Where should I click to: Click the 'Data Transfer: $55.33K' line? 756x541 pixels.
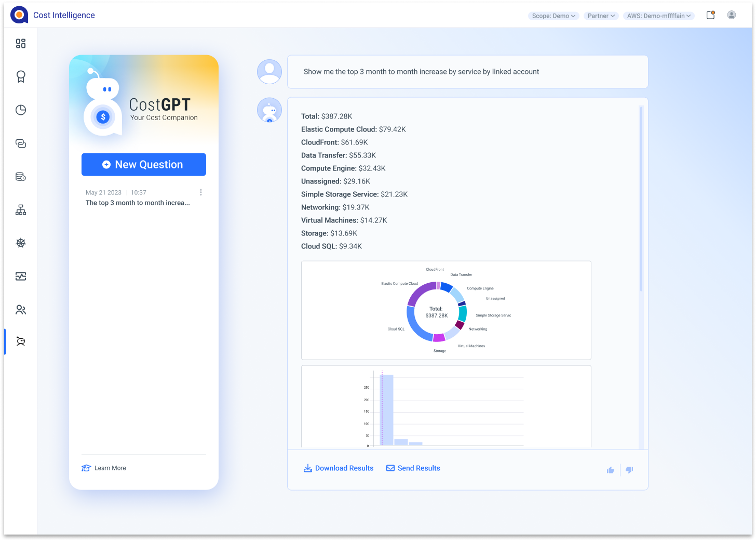339,155
